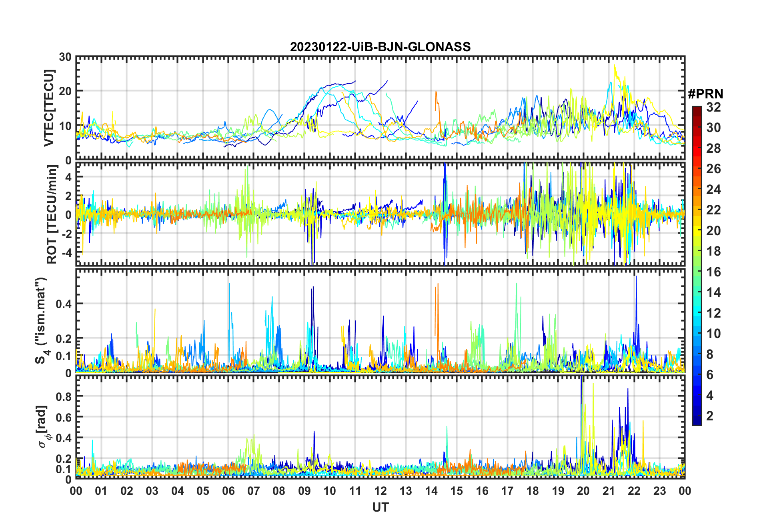This screenshot has height=532, width=761.
Task: Click the PRN colorbar gradient strip
Action: pyautogui.click(x=697, y=266)
